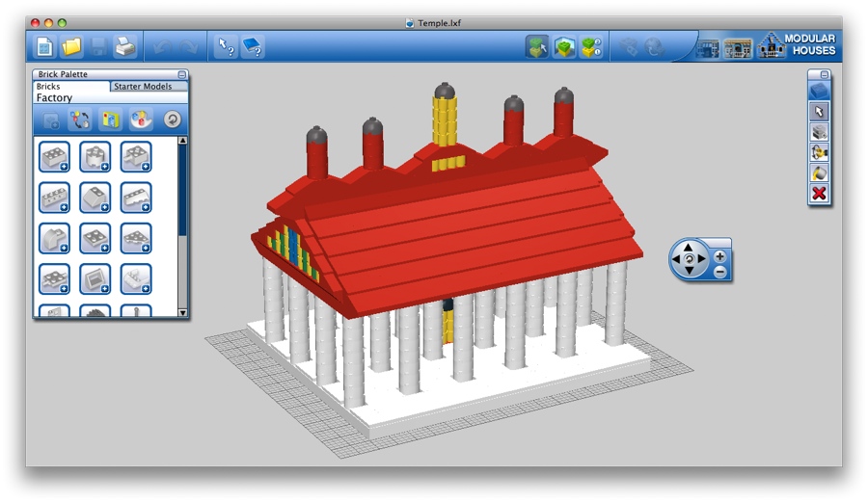868x502 pixels.
Task: Open the blue pointed-roof modular house thumbnail
Action: (772, 45)
